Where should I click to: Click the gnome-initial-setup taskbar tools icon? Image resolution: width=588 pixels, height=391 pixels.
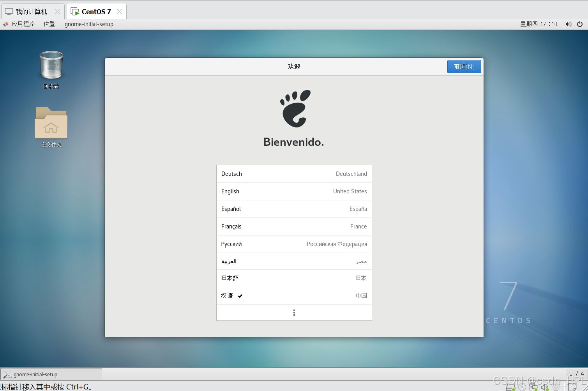[x=7, y=374]
